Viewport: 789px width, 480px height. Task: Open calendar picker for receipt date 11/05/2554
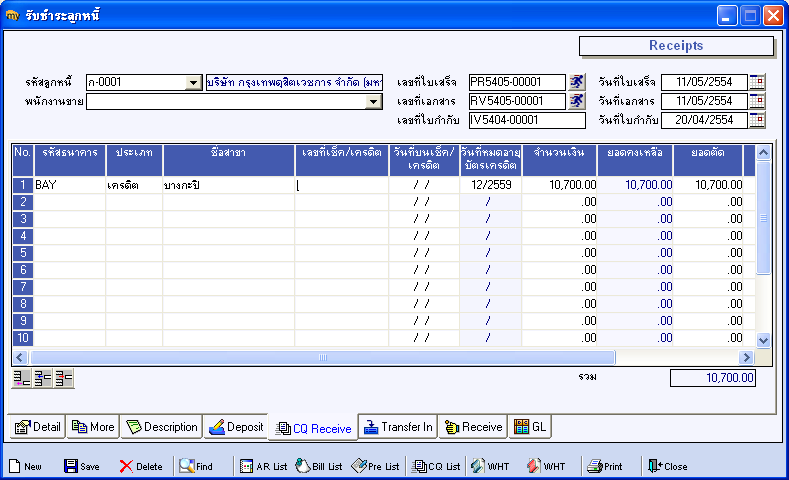click(757, 82)
